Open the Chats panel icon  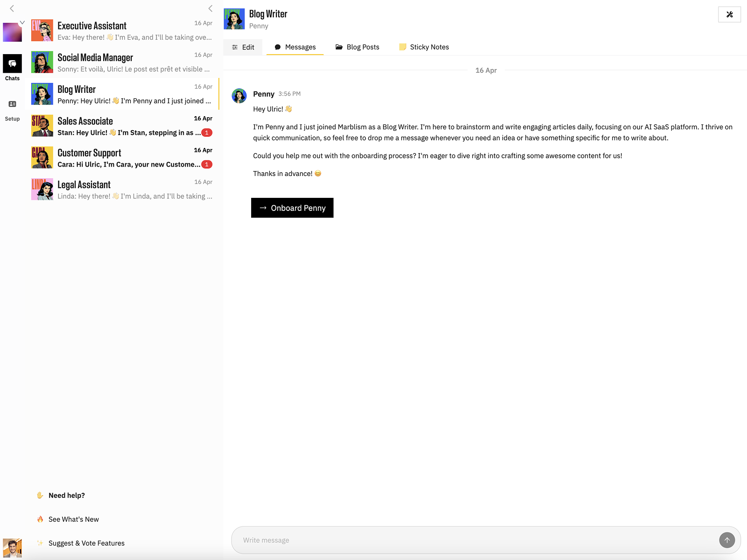[x=12, y=63]
